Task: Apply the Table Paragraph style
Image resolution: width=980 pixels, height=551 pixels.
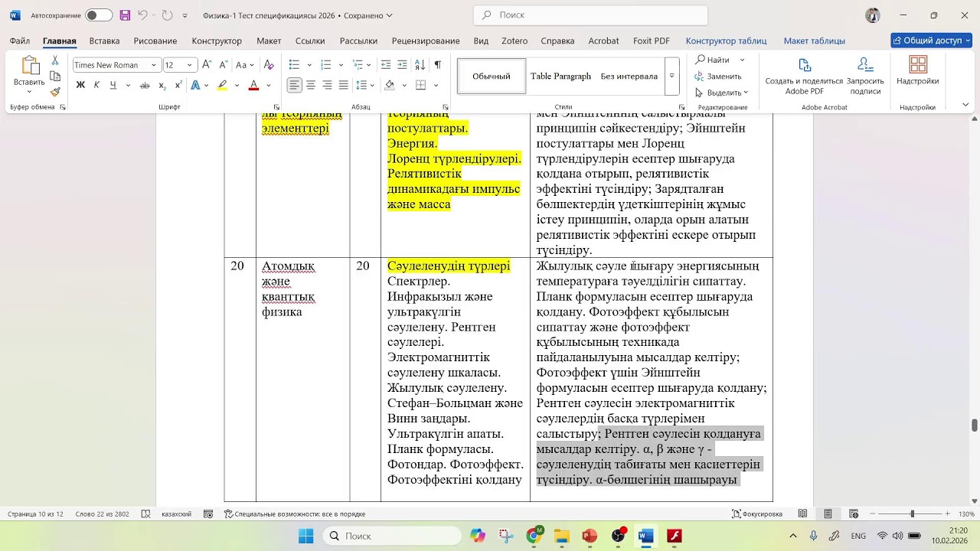Action: point(560,77)
